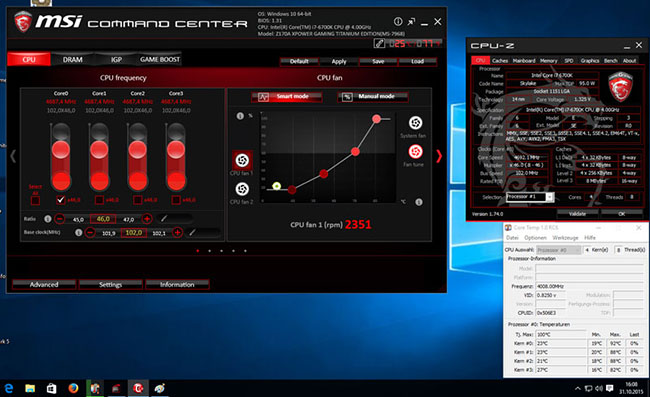Open the SPD tab in CPU-Z
Viewport: 650px width, 397px height.
pyautogui.click(x=569, y=61)
